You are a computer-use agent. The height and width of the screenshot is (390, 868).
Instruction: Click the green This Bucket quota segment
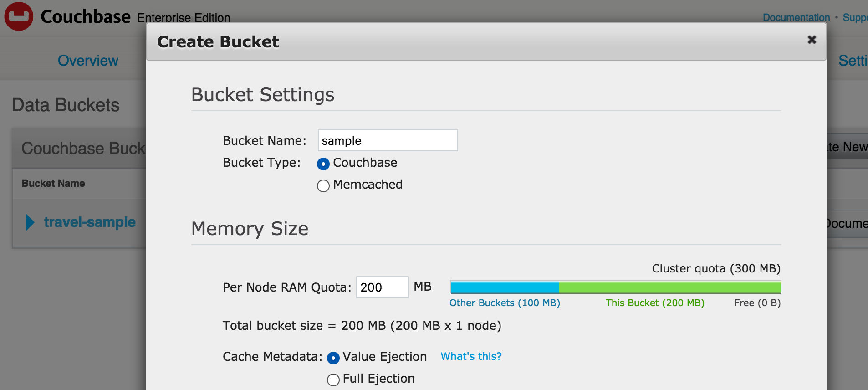tap(669, 287)
